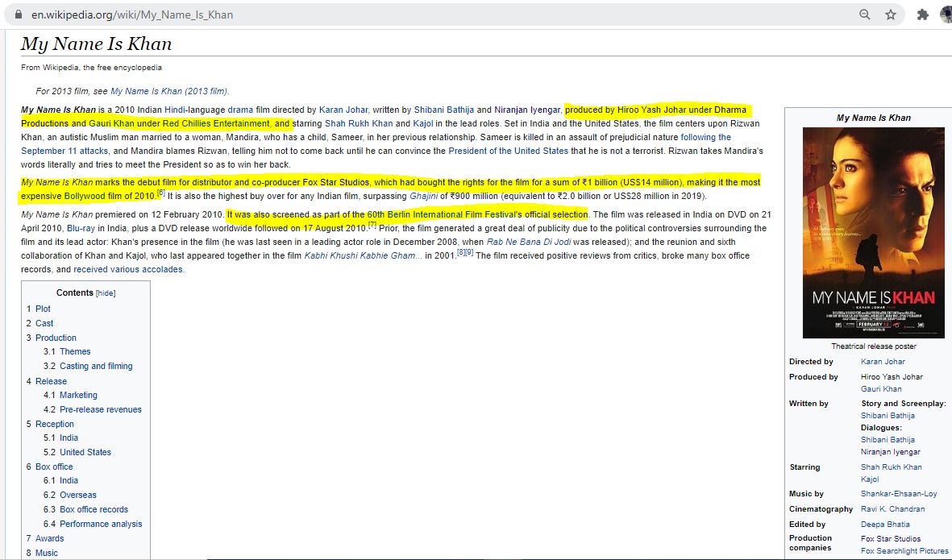Open Shah Rukh Khan link in the intro paragraph
This screenshot has width=952, height=560.
359,123
